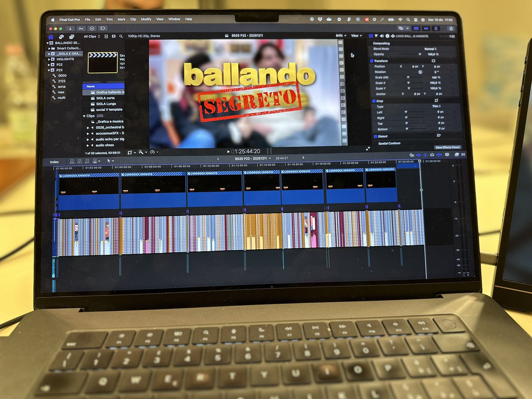Click the timeline Index button
This screenshot has width=532, height=399.
(54, 162)
